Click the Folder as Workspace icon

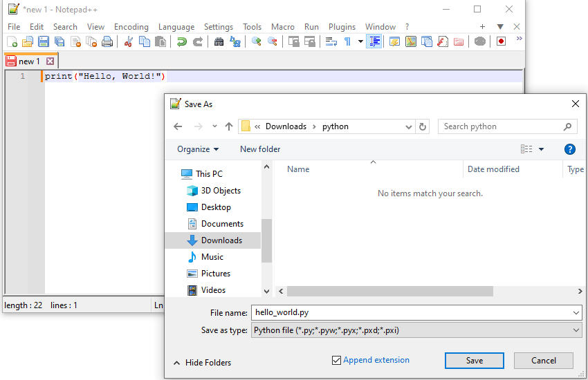459,41
